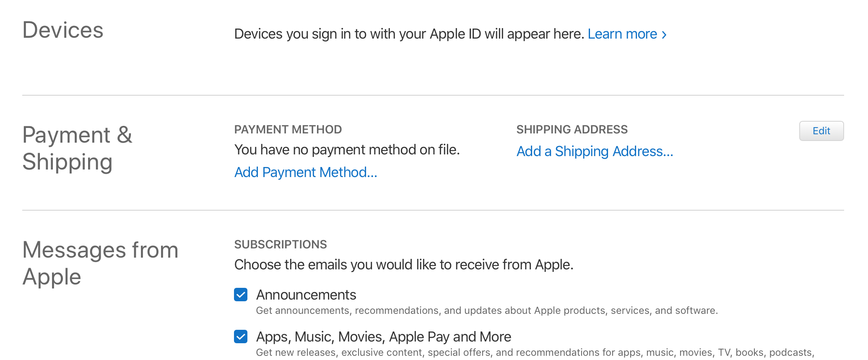
Task: Click the PAYMENT METHOD subheading
Action: [x=288, y=129]
